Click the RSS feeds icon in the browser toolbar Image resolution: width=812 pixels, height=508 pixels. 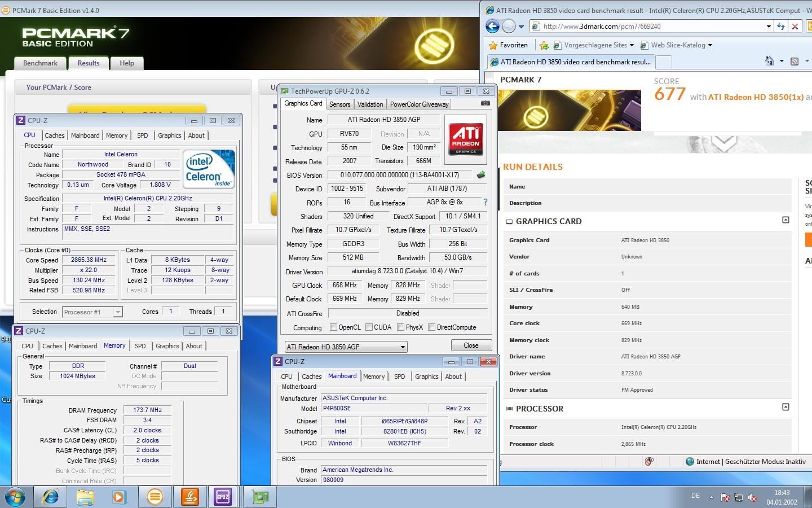[x=795, y=61]
